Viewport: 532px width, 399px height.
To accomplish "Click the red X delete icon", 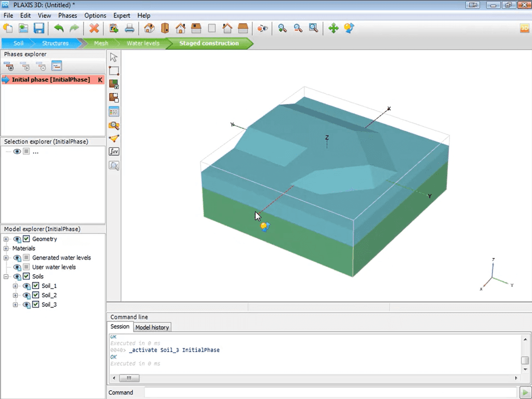I will 94,28.
